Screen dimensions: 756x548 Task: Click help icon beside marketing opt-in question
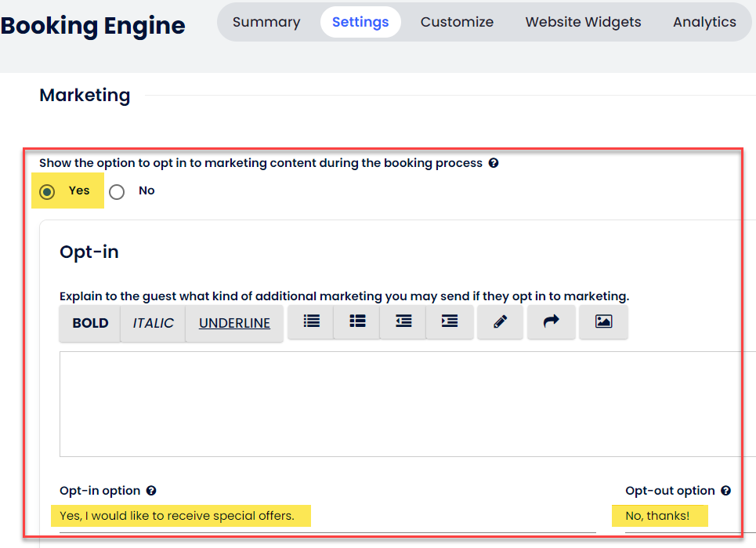494,164
